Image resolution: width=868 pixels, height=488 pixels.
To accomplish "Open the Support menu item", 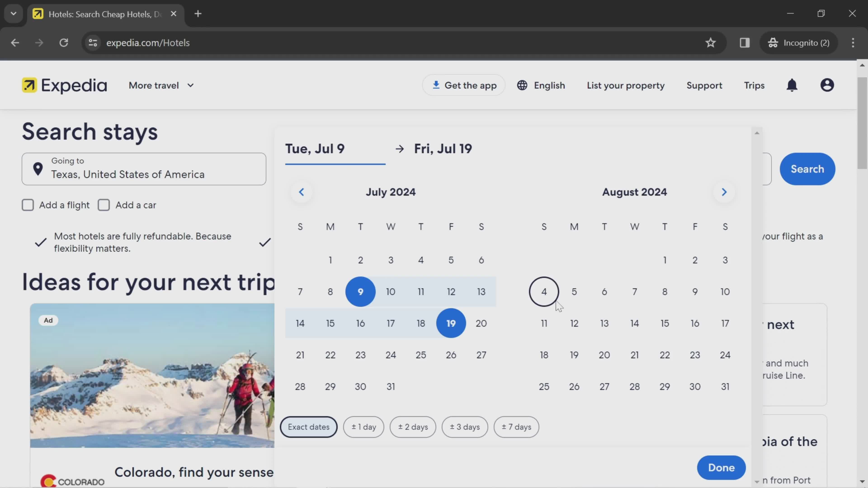I will [x=704, y=86].
